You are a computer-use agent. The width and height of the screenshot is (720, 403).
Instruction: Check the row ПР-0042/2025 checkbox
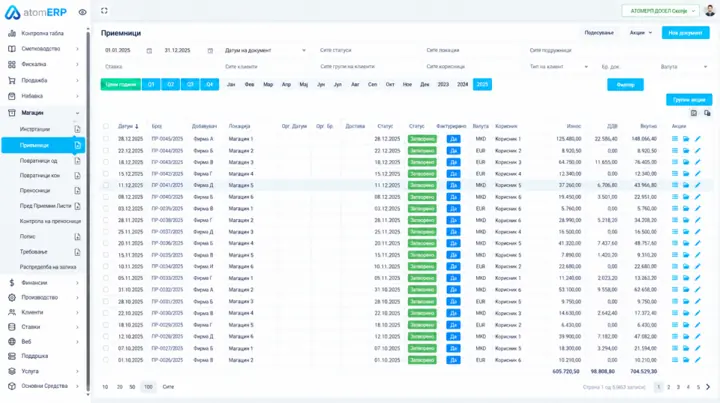point(106,174)
